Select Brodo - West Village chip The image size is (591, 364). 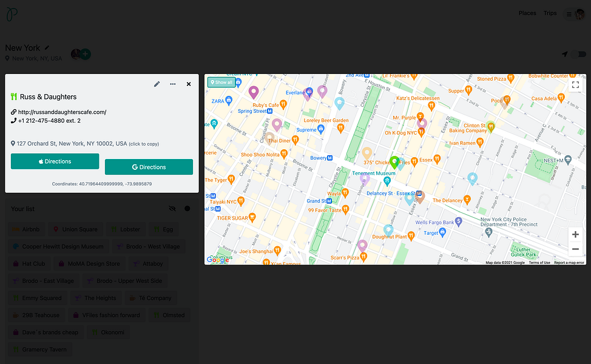click(149, 246)
